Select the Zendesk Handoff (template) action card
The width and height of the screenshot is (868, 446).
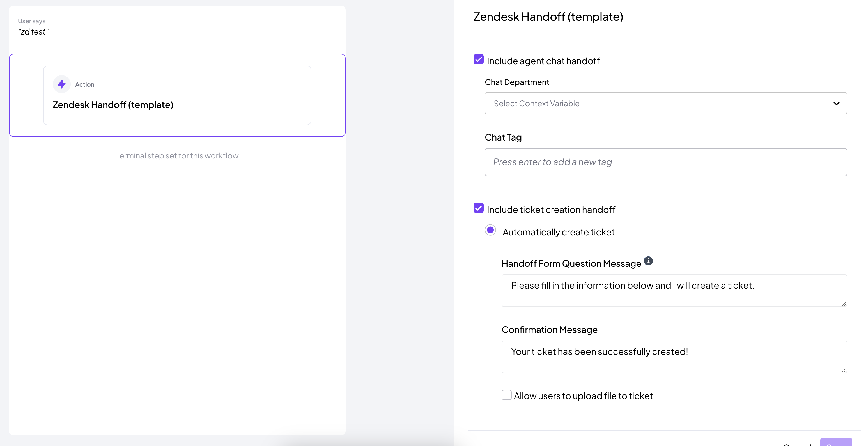177,95
